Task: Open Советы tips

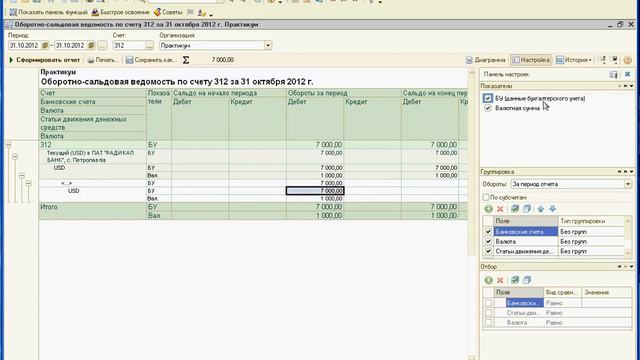Action: (x=168, y=13)
